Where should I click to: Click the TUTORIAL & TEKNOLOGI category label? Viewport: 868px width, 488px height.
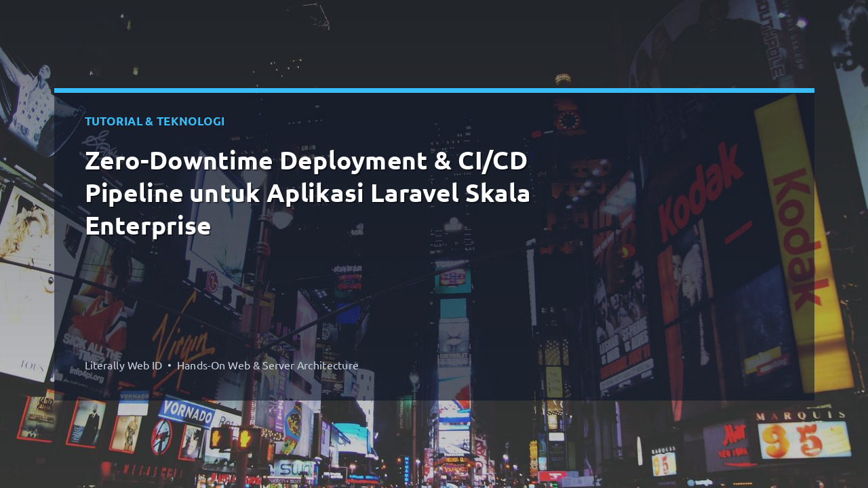click(x=155, y=121)
